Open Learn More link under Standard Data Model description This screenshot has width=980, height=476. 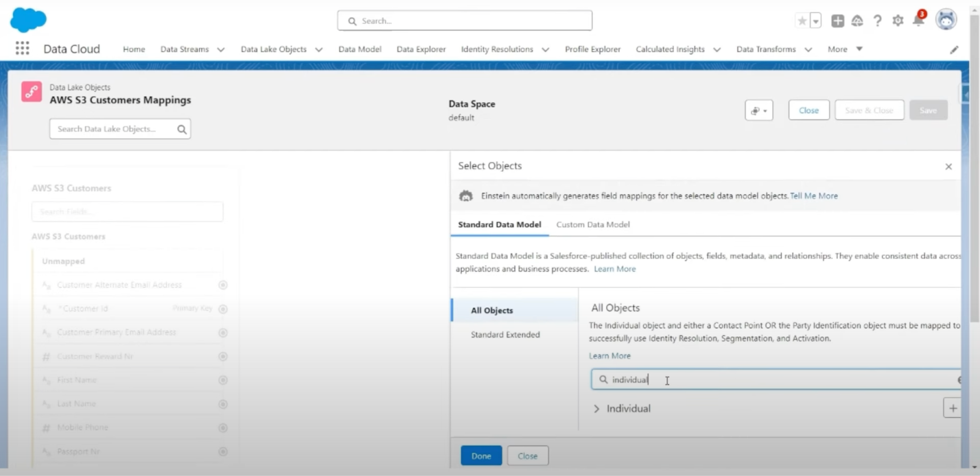(x=615, y=269)
